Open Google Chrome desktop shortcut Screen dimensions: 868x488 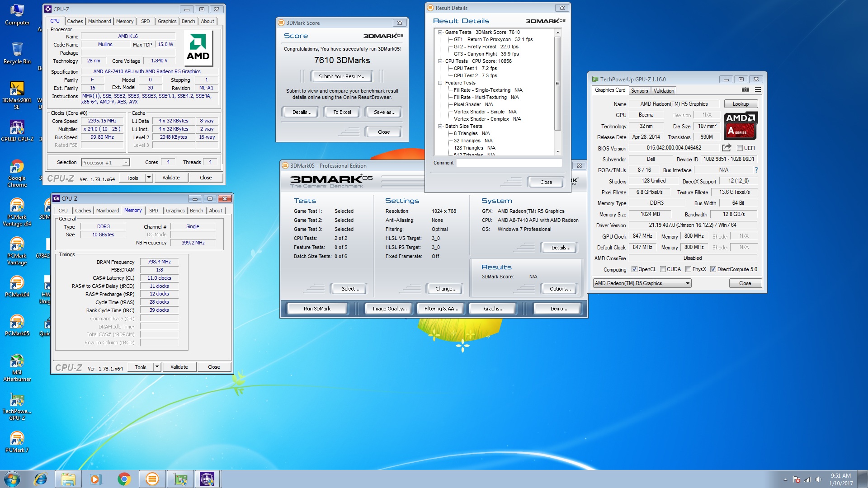pos(17,173)
